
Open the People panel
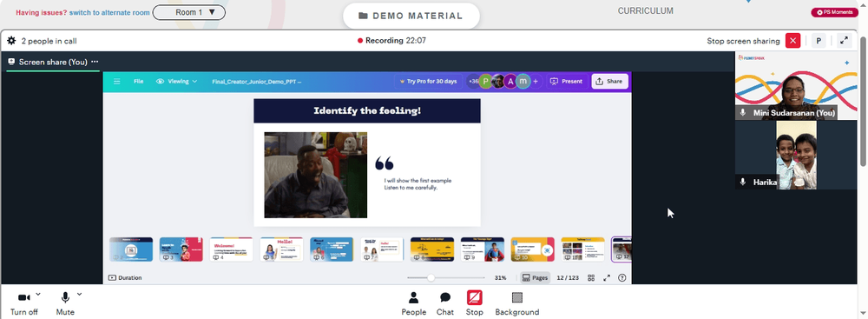pyautogui.click(x=413, y=303)
